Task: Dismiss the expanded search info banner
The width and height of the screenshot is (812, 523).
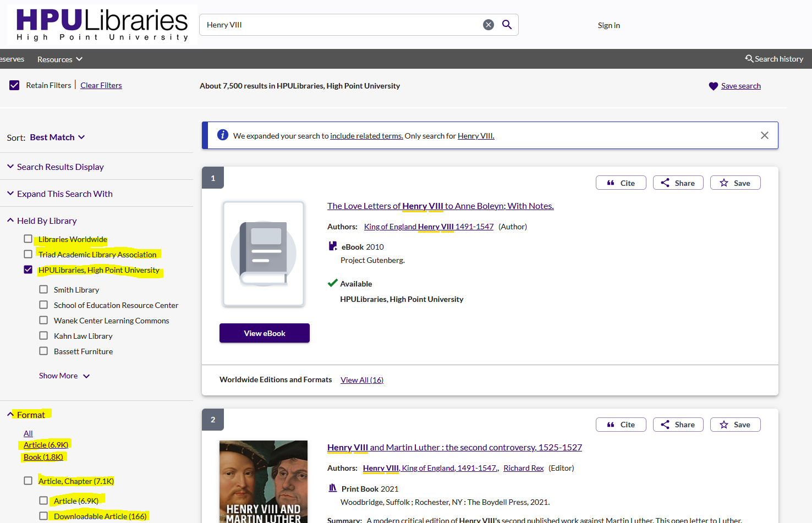Action: point(764,135)
